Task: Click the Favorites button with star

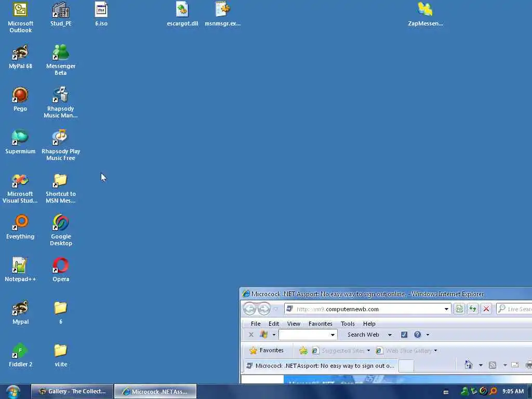Action: (x=267, y=351)
